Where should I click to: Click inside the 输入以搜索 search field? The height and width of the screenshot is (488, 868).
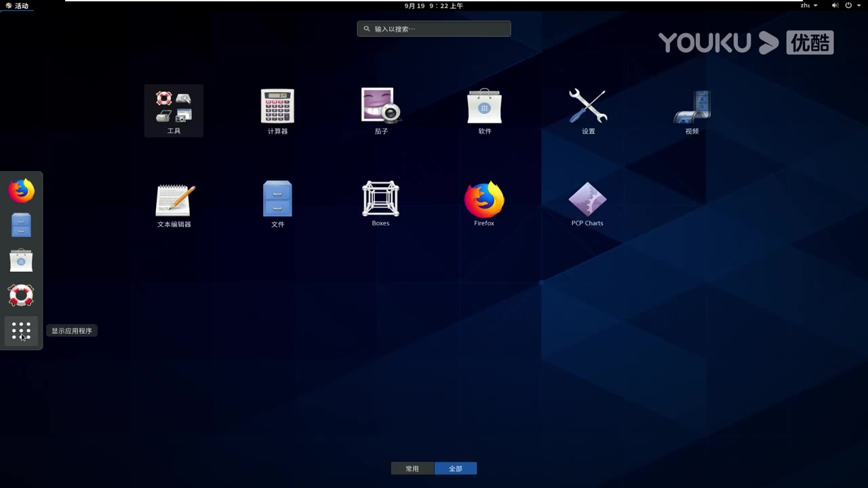(434, 28)
